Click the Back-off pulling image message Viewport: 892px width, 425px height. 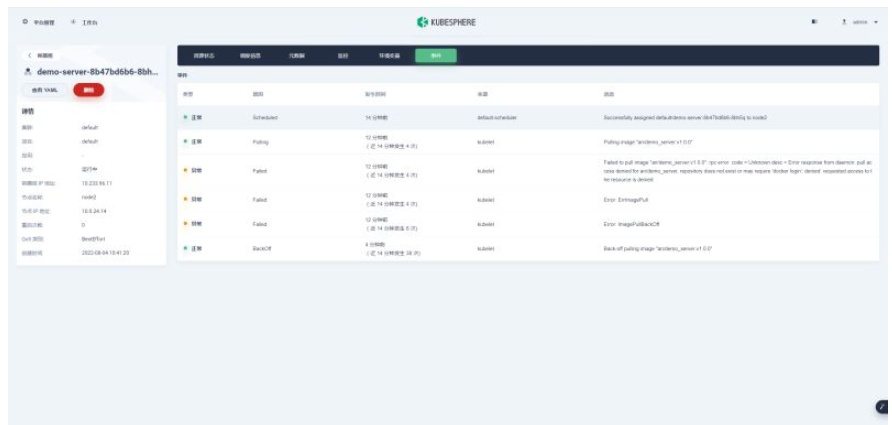658,249
